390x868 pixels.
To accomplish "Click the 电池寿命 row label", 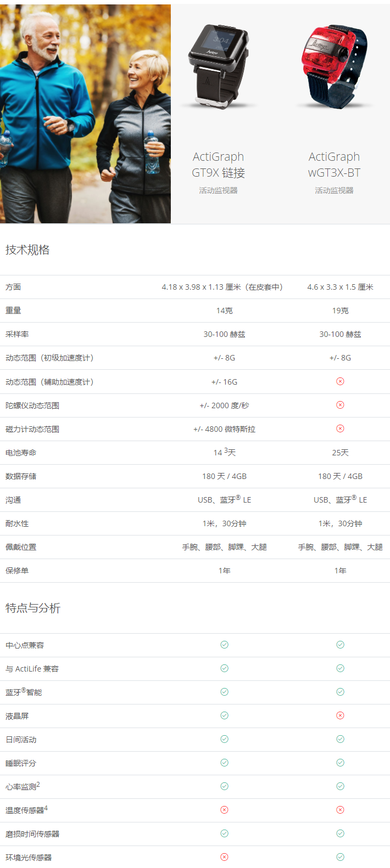I will [21, 453].
